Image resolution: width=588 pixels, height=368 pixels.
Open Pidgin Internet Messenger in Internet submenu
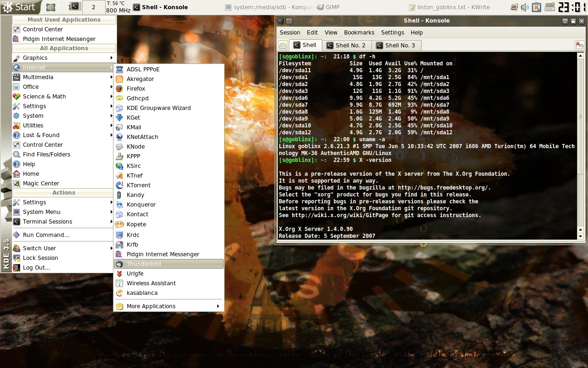[x=169, y=254]
